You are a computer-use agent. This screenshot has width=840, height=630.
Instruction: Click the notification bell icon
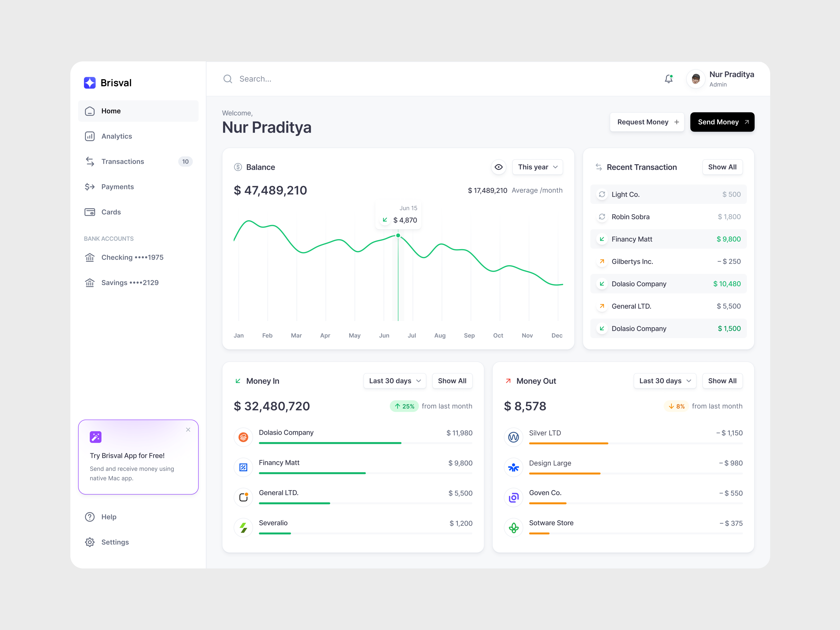pos(669,78)
